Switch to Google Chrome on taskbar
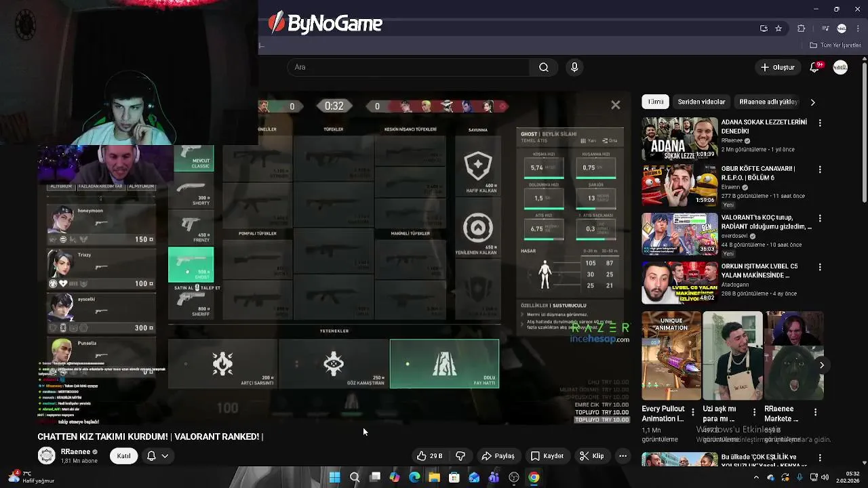The height and width of the screenshot is (488, 868). point(534,477)
